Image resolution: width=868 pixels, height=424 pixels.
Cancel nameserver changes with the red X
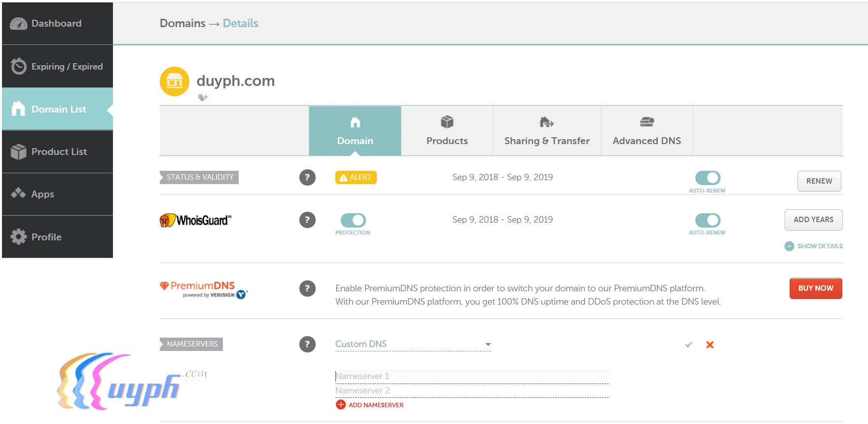pos(710,345)
